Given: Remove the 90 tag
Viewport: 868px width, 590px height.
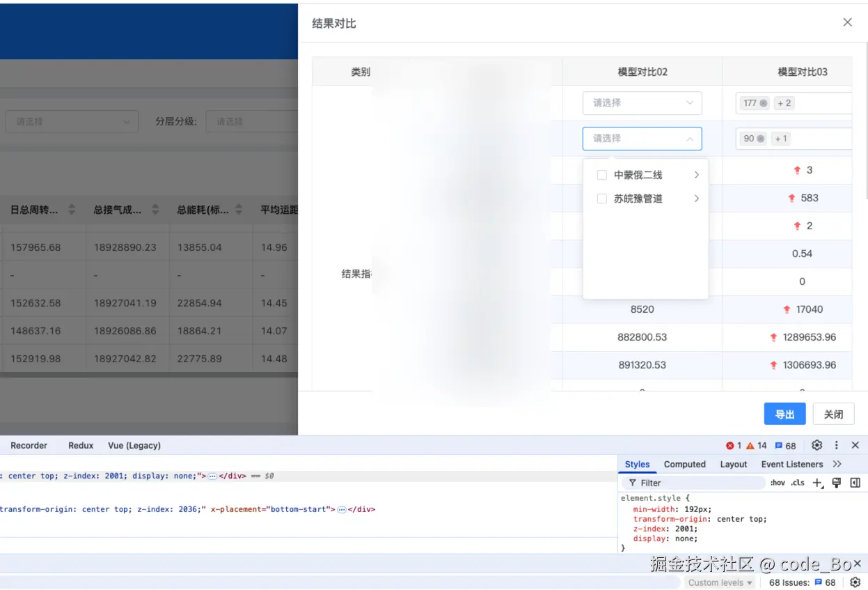Looking at the screenshot, I should click(x=761, y=139).
